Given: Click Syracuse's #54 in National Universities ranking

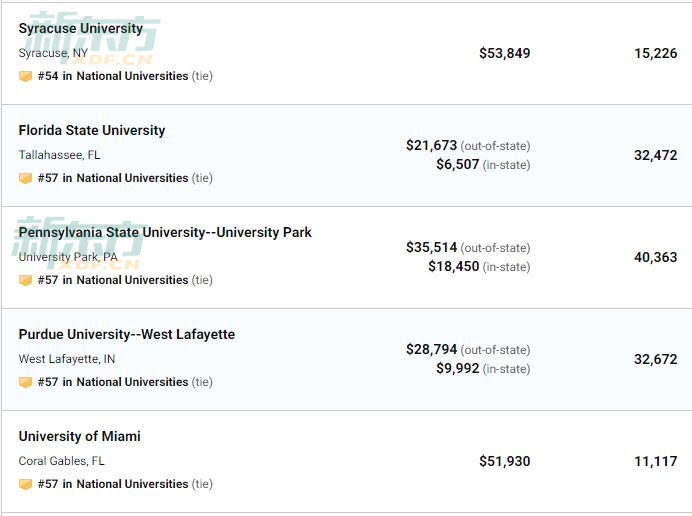Looking at the screenshot, I should click(113, 76).
